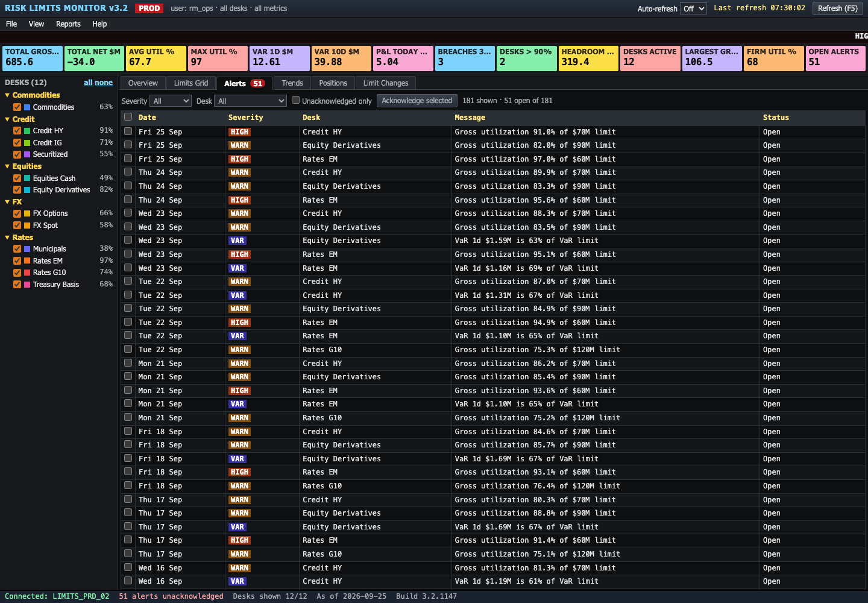Switch to the Overview tab
Viewport: 868px width, 603px height.
143,83
